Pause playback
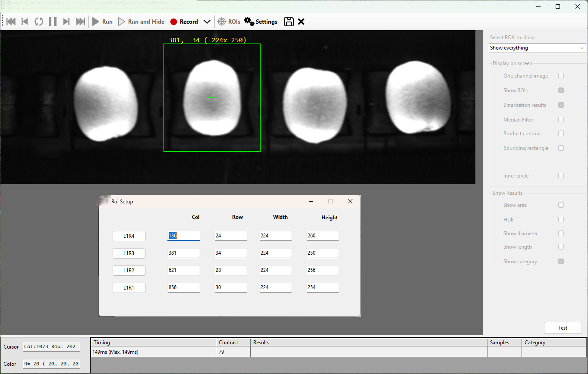Image resolution: width=588 pixels, height=374 pixels. pyautogui.click(x=53, y=22)
